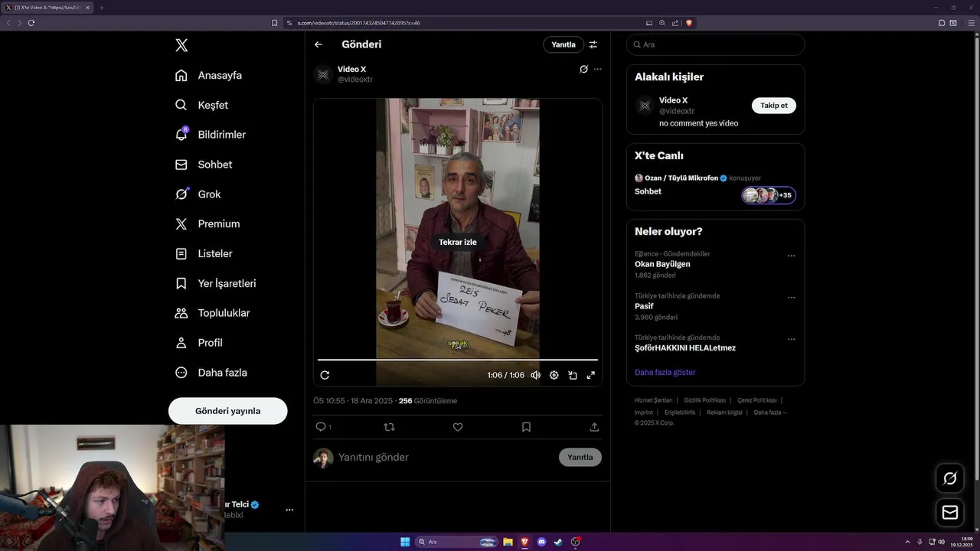This screenshot has width=980, height=551.
Task: Open the Video X author avatar on the post
Action: coord(323,74)
